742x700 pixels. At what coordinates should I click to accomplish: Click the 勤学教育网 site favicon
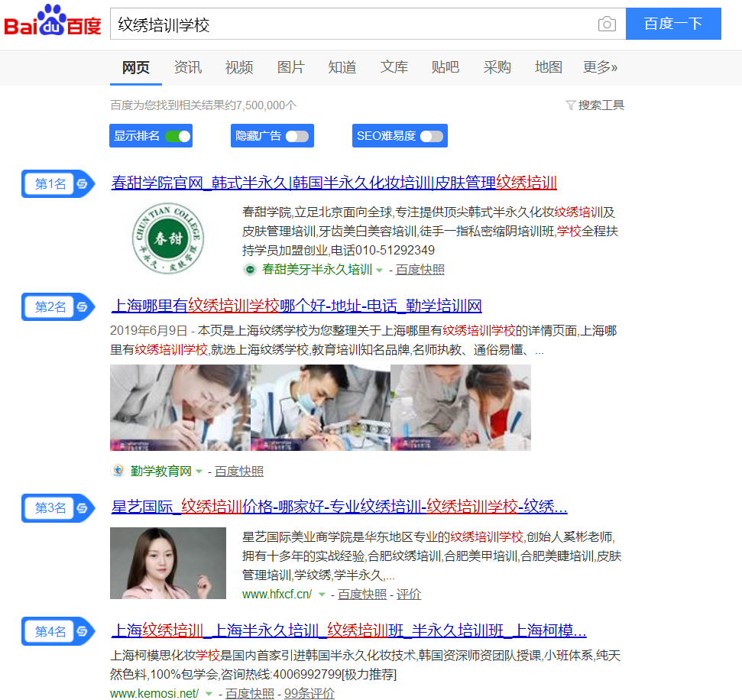(118, 471)
